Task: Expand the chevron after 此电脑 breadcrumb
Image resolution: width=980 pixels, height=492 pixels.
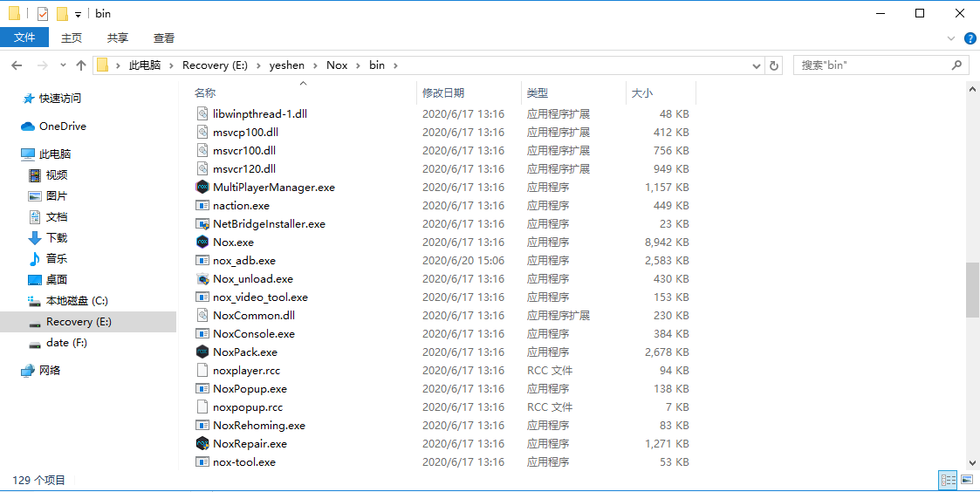Action: coord(171,65)
